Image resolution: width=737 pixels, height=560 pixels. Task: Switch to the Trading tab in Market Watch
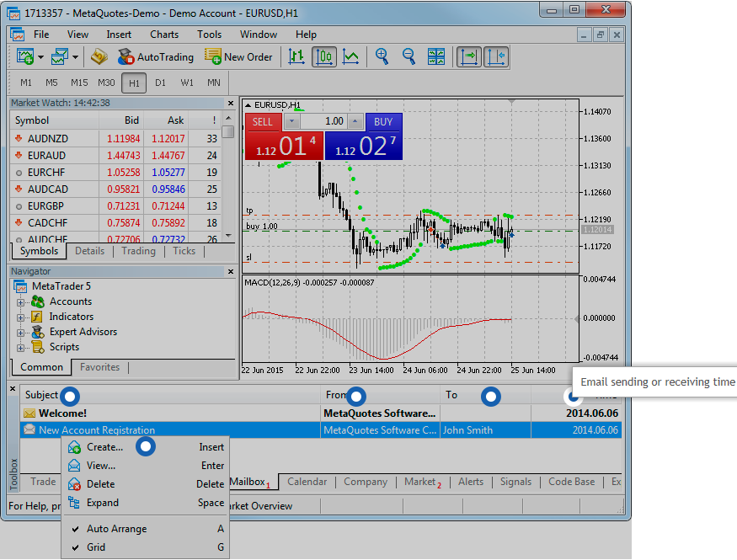click(138, 251)
